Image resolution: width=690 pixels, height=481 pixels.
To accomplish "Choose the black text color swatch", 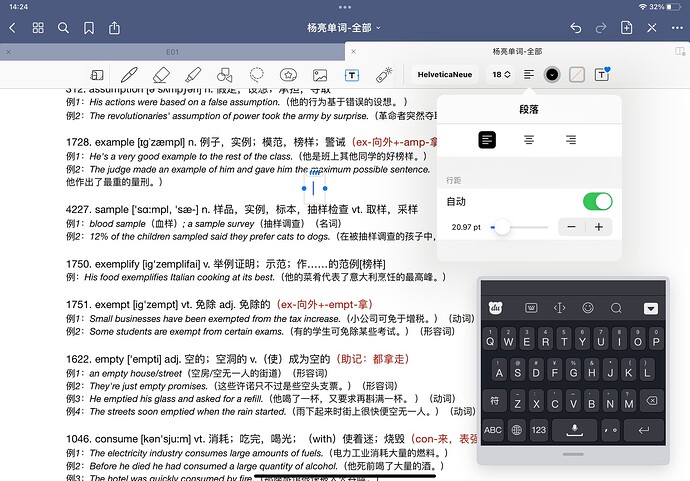I will (x=552, y=75).
